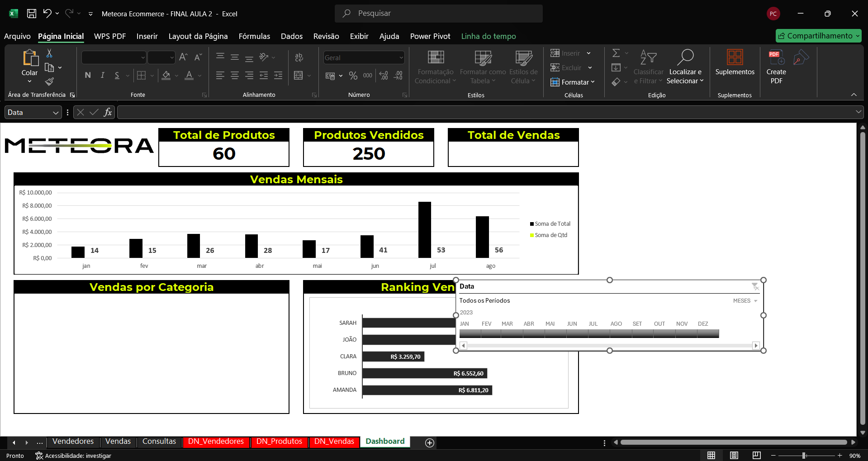The width and height of the screenshot is (868, 461).
Task: Toggle Italic formatting
Action: [103, 76]
